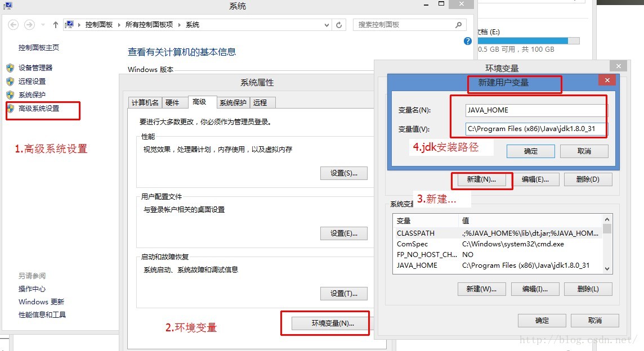Click system variables list scroll down arrow

point(607,269)
